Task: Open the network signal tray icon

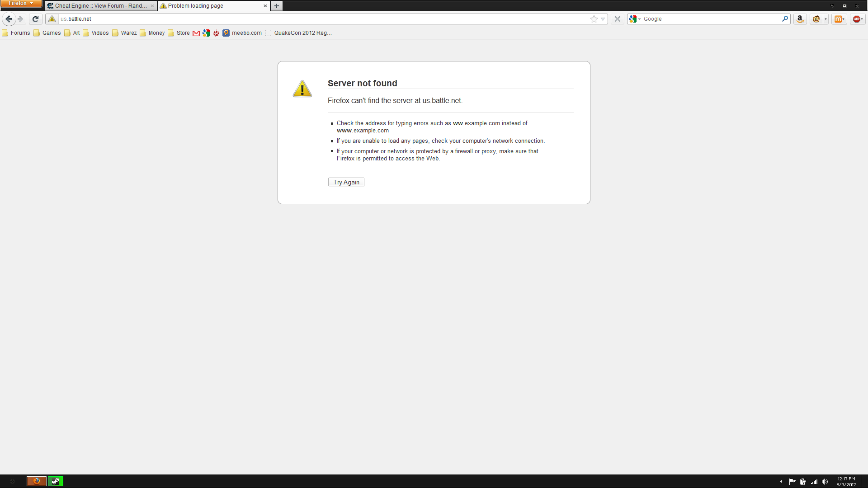Action: 814,482
